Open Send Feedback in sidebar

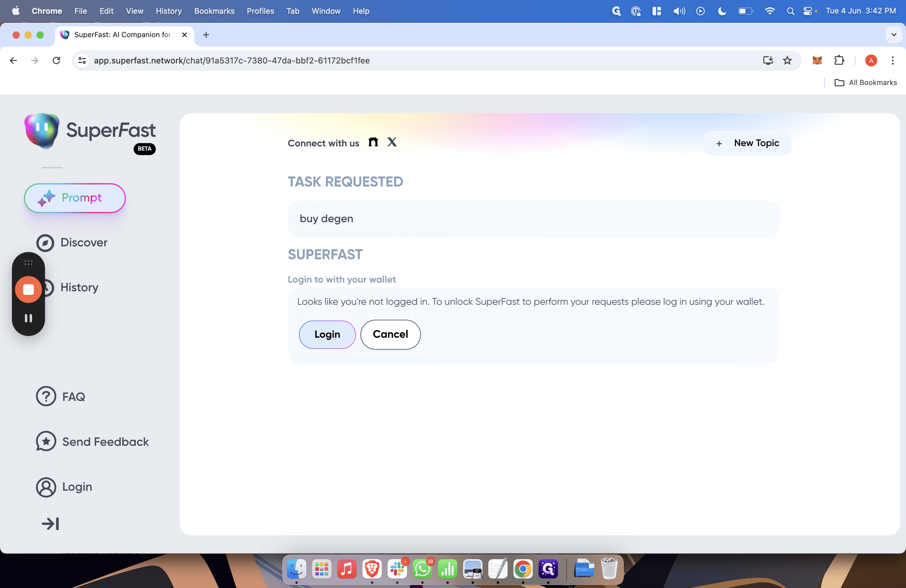click(92, 442)
